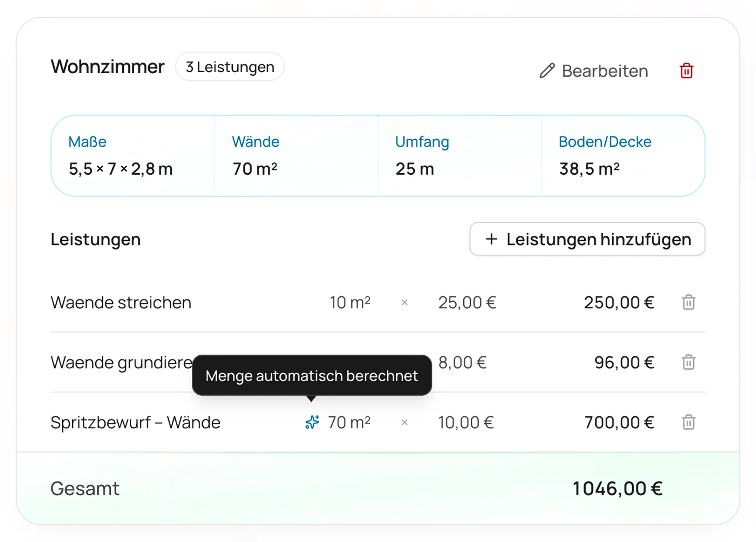
Task: Click the sparkle auto-calculated icon beside 70 m²
Action: [312, 422]
